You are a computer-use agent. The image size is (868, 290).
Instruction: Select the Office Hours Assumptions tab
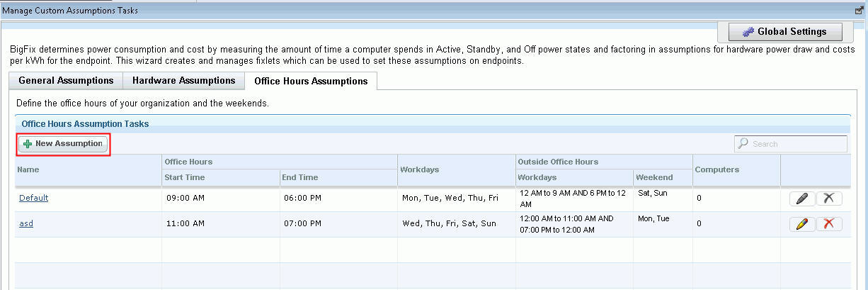pos(311,82)
